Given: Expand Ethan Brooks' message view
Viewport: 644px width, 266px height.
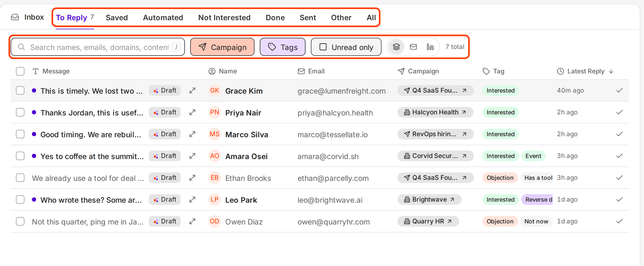Looking at the screenshot, I should (x=192, y=178).
